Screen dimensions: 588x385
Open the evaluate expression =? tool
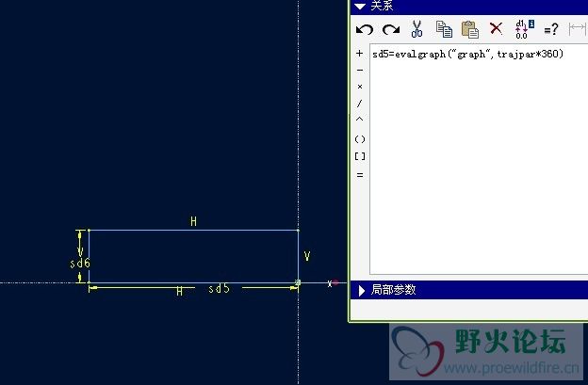pyautogui.click(x=551, y=29)
